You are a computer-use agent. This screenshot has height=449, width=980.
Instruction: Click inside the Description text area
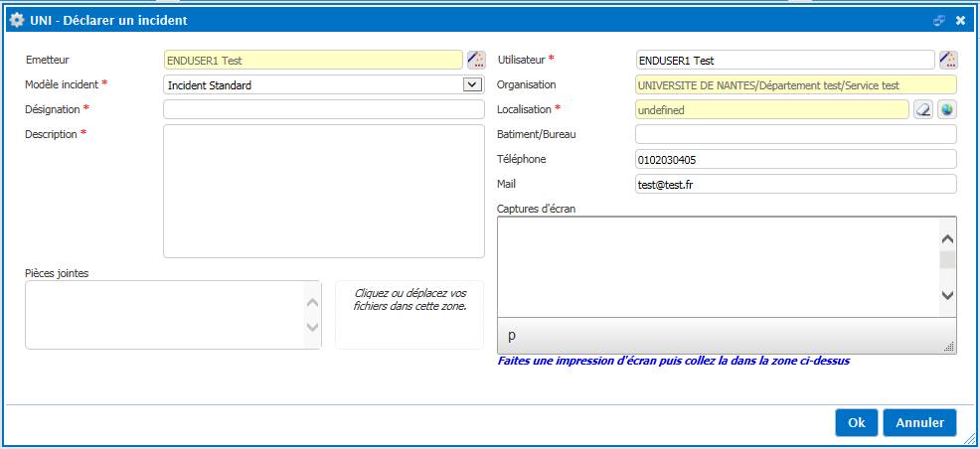323,191
